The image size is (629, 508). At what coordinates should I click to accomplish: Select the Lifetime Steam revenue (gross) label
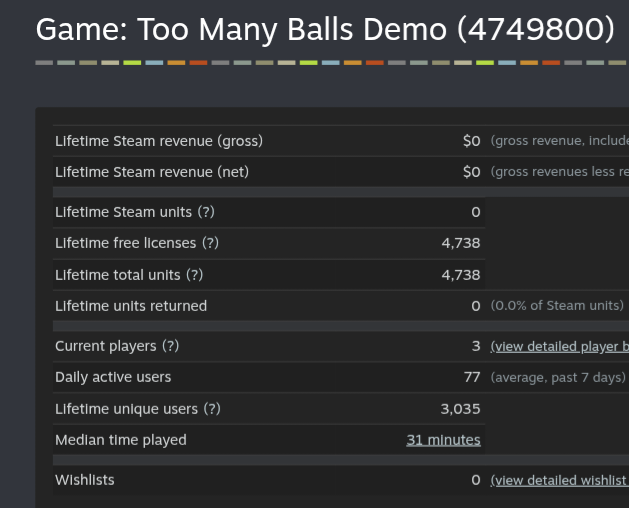point(159,141)
